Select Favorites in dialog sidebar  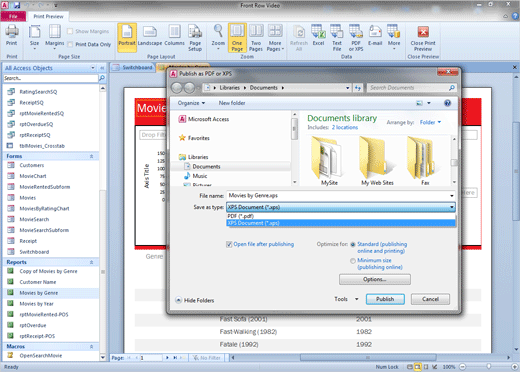click(194, 138)
